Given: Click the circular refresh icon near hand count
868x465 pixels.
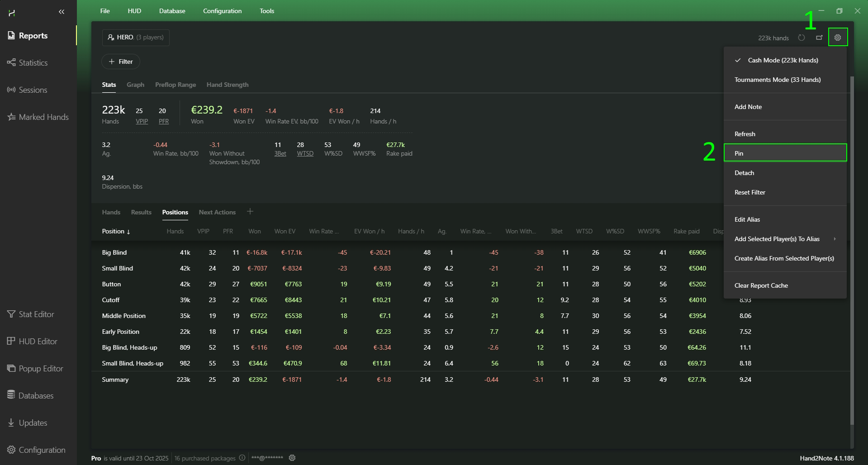Looking at the screenshot, I should pos(802,38).
